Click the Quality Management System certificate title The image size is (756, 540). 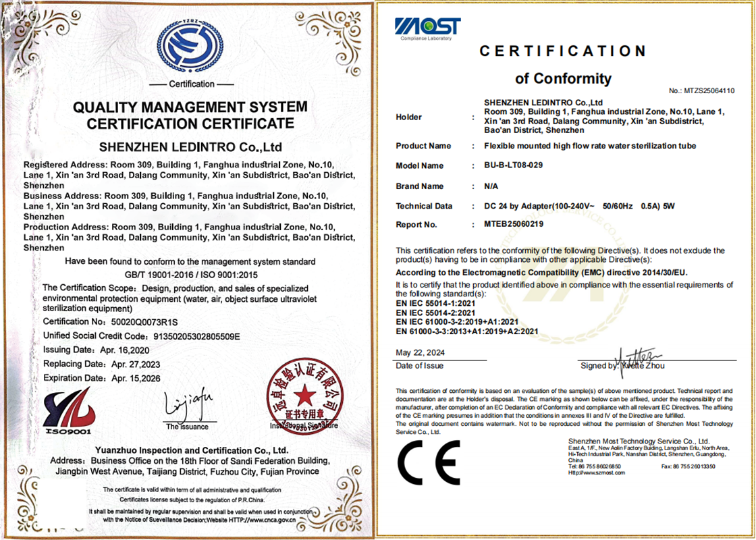(190, 115)
